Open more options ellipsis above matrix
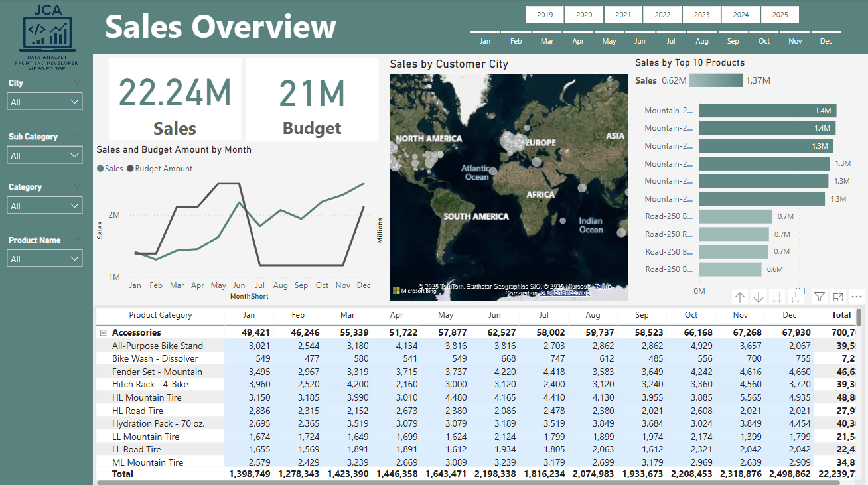868x485 pixels. (x=857, y=297)
